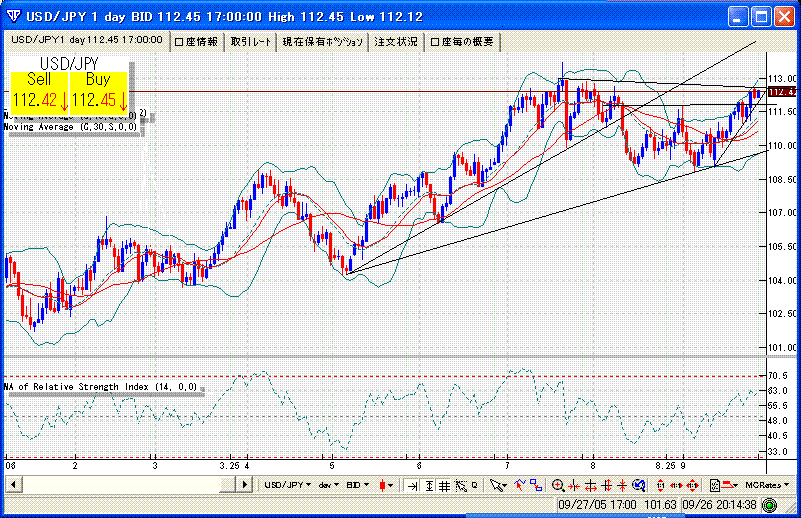The width and height of the screenshot is (801, 518).
Task: Select the trend line drawing tool
Action: (518, 485)
